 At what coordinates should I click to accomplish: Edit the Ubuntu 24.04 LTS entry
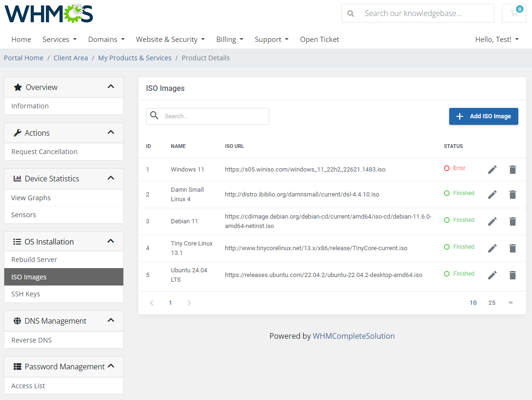492,275
